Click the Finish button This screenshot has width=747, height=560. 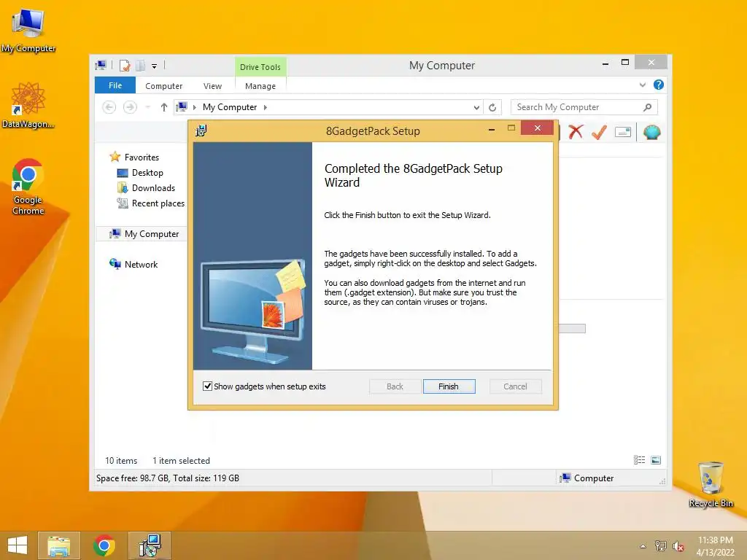click(x=449, y=386)
